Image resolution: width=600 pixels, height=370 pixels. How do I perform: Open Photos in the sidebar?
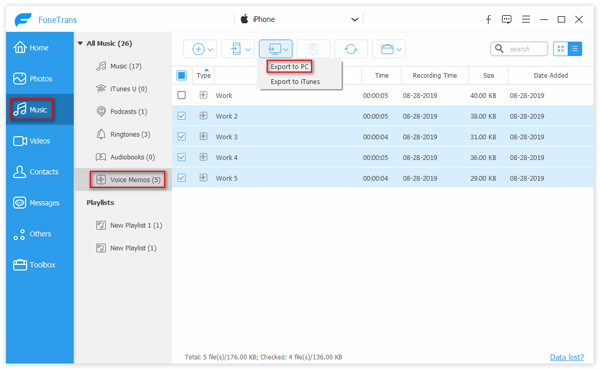point(33,78)
